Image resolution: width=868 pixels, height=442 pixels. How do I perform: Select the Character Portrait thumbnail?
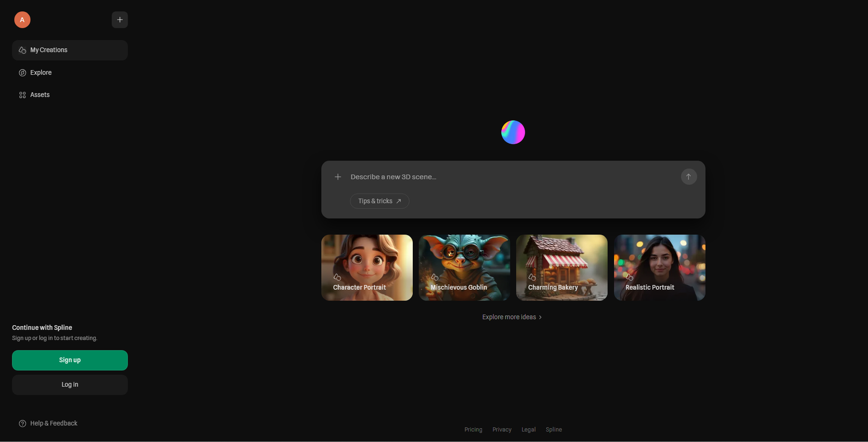(367, 267)
